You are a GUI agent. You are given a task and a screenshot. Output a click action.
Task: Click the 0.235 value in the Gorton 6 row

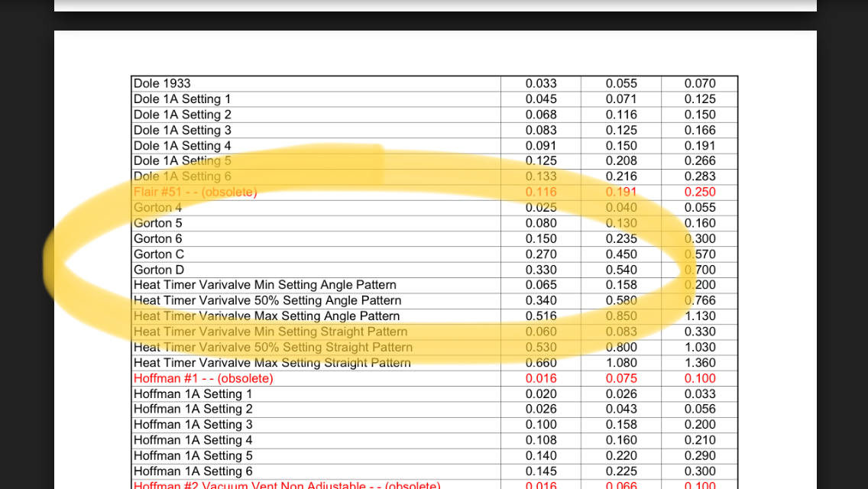(x=621, y=238)
